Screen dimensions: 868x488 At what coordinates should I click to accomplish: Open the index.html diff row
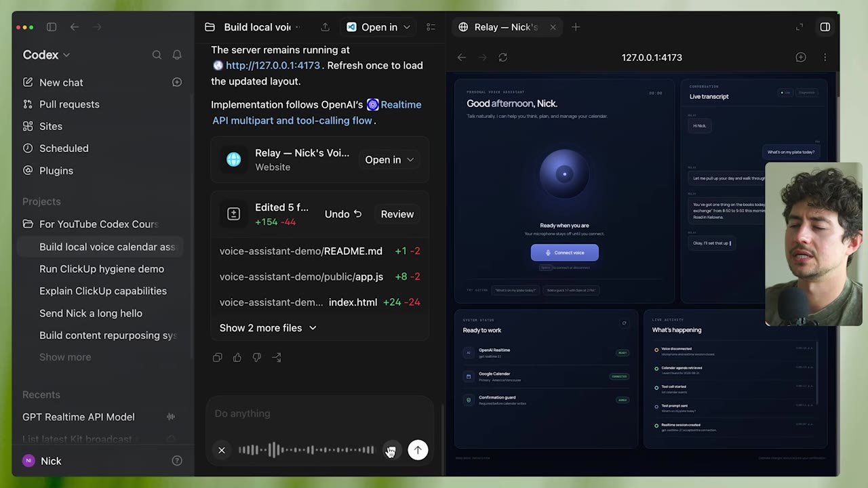pos(319,302)
